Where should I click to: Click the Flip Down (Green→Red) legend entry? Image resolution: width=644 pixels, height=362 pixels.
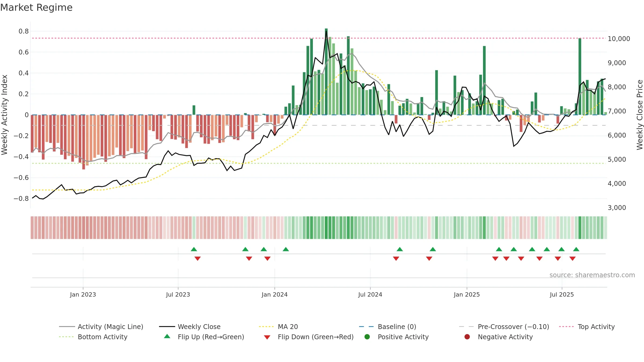coord(309,337)
